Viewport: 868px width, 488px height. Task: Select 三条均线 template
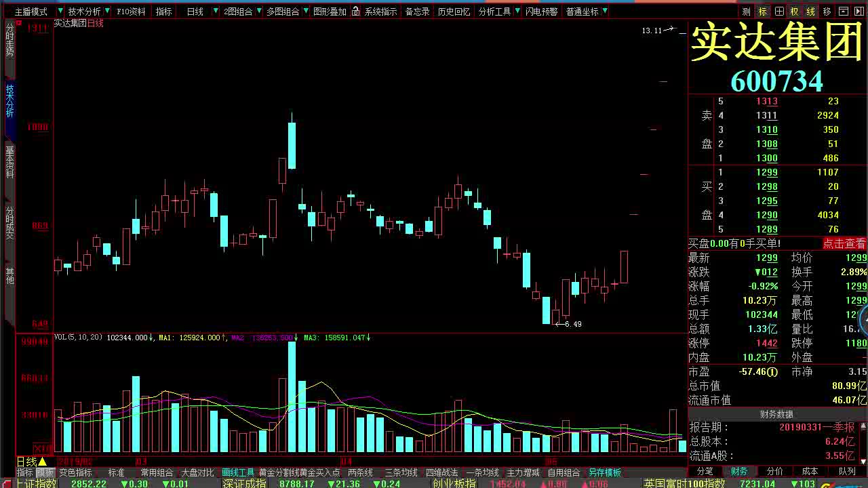(401, 472)
